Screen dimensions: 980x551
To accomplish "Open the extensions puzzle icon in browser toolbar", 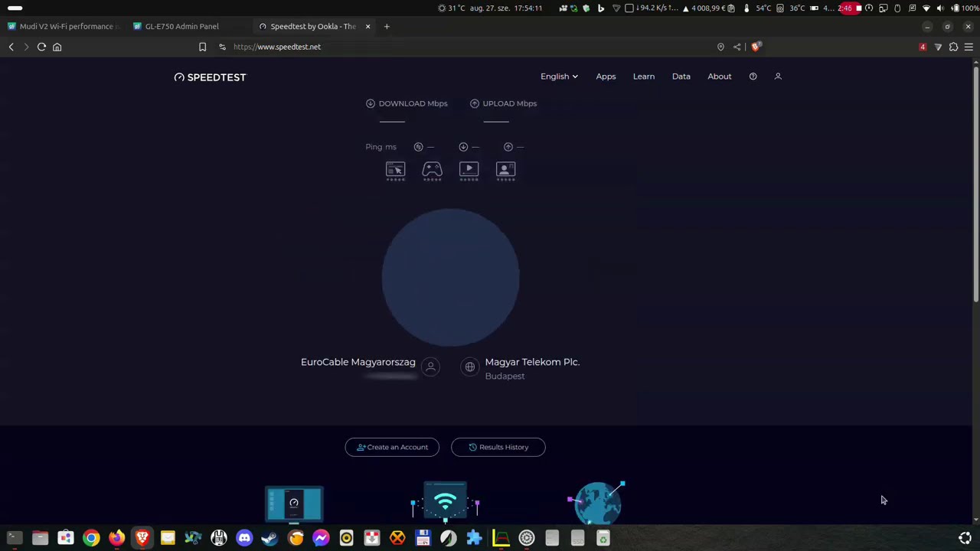I will (953, 47).
